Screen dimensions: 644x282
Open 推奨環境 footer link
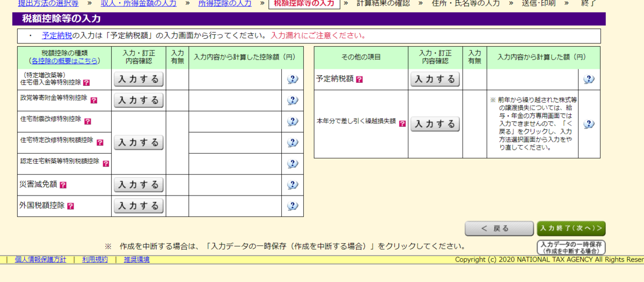[x=137, y=259]
